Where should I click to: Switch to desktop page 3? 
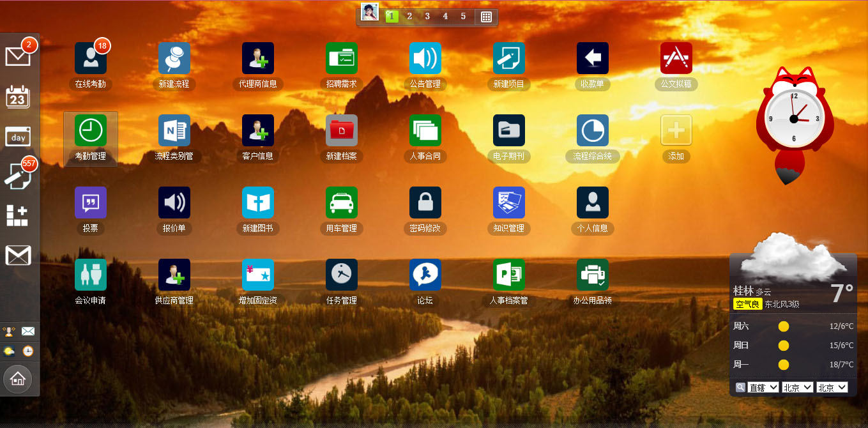pos(427,16)
